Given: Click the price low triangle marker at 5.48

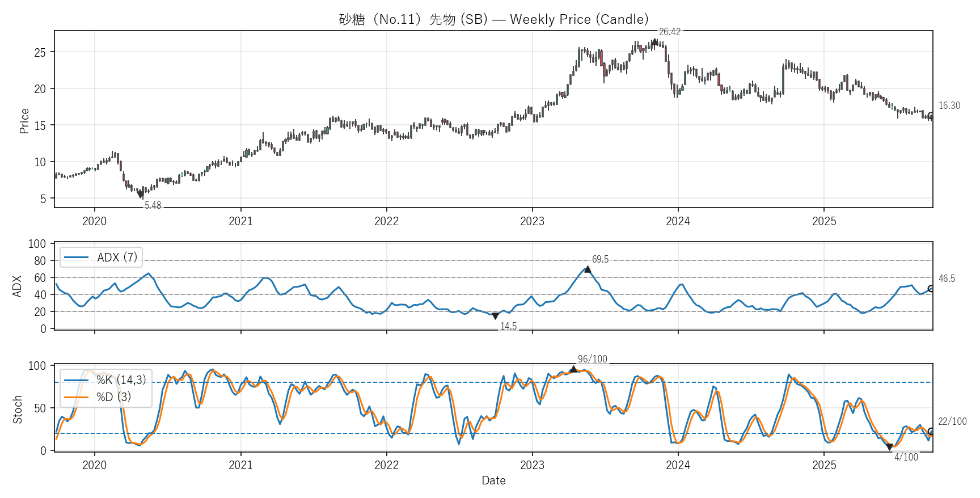Looking at the screenshot, I should [x=141, y=195].
